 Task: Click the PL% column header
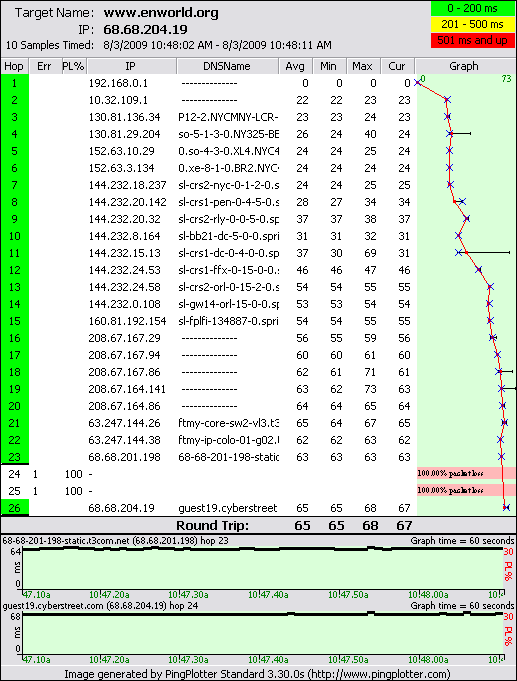(73, 66)
